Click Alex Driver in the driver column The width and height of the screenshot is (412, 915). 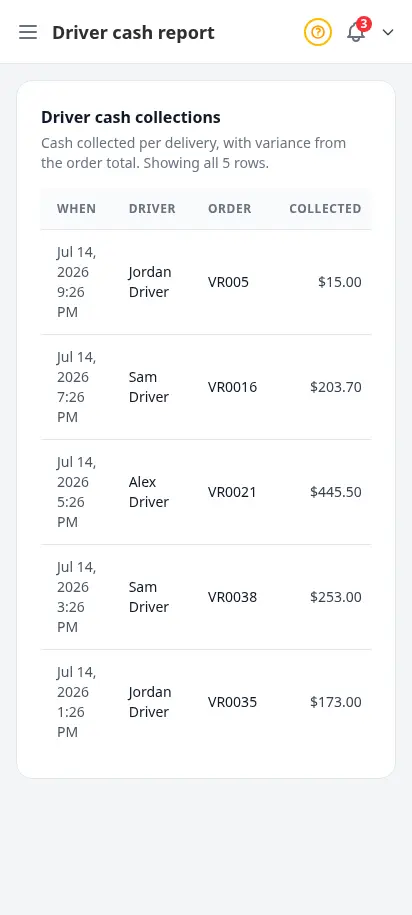(149, 492)
